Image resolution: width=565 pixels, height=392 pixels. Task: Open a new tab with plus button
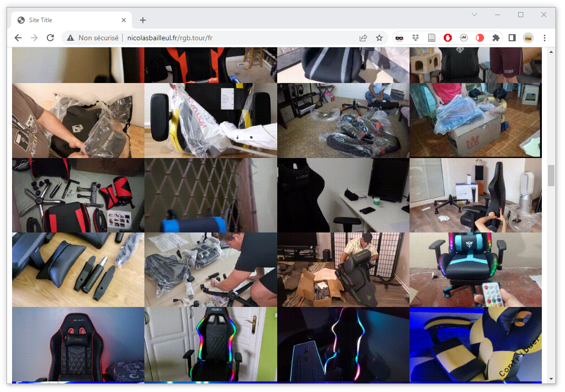(143, 20)
